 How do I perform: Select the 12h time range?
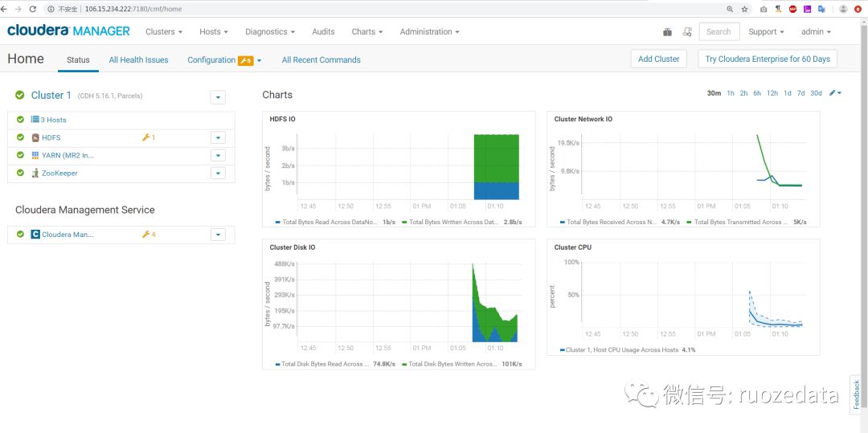(772, 93)
